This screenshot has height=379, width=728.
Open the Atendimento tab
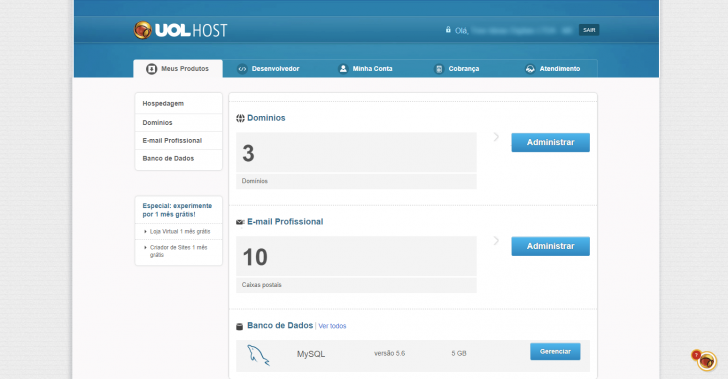pos(552,69)
